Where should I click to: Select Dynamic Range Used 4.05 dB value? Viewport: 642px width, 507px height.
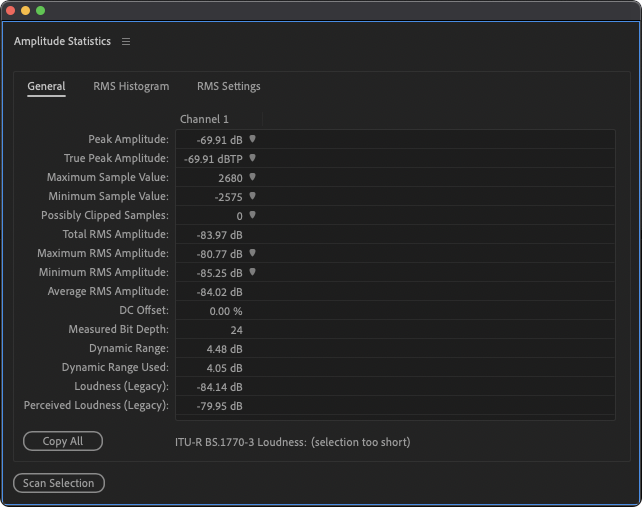coord(224,368)
